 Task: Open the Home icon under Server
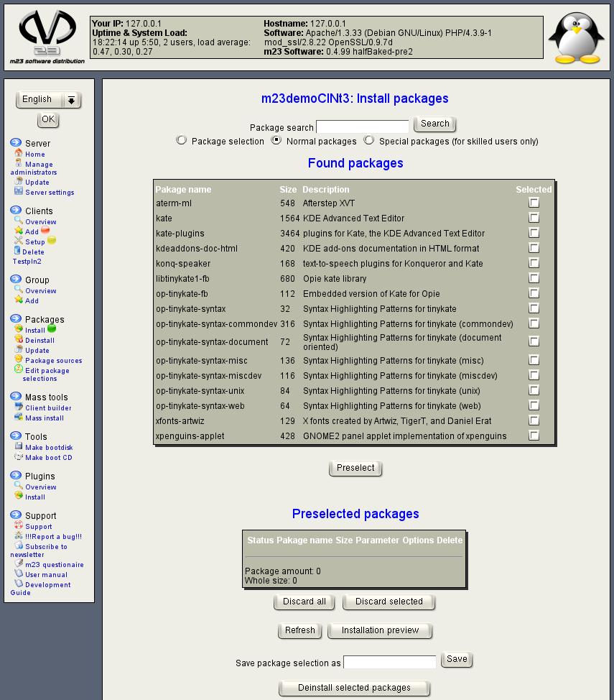coord(19,153)
